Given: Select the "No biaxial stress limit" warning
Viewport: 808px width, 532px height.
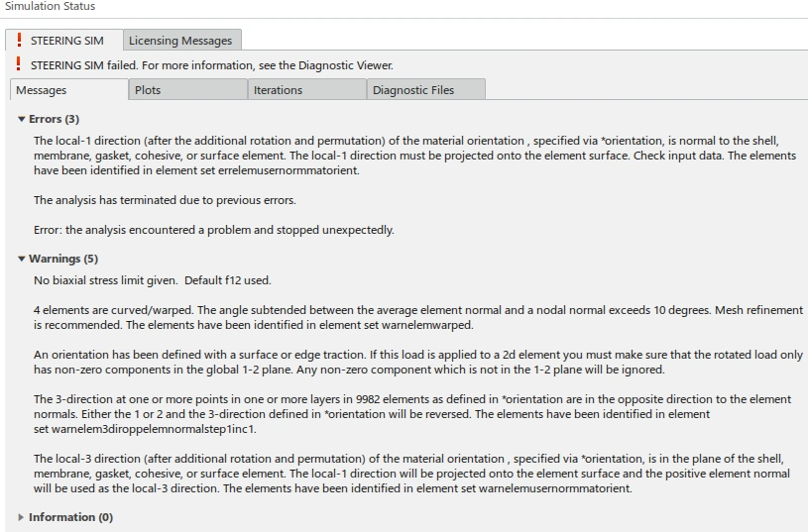Looking at the screenshot, I should point(153,280).
